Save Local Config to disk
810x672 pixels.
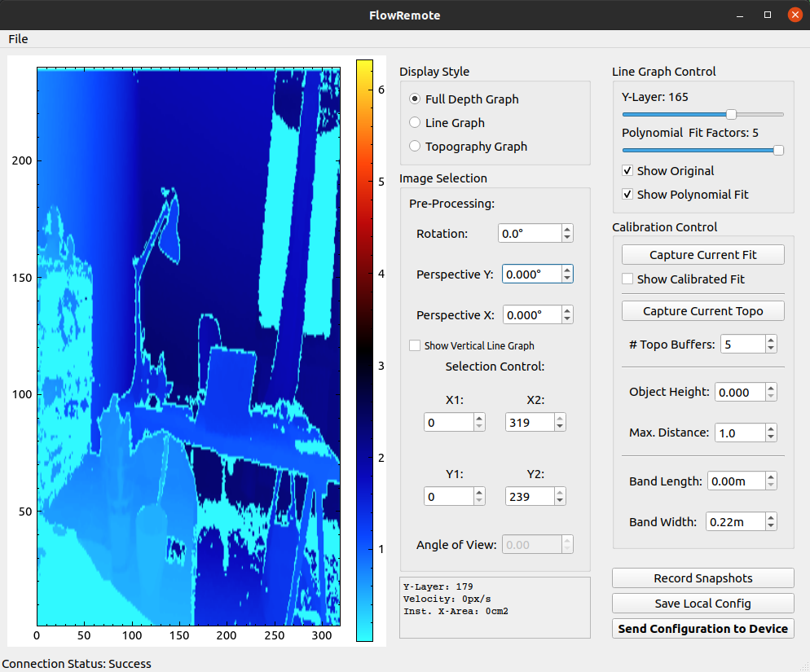pyautogui.click(x=702, y=604)
